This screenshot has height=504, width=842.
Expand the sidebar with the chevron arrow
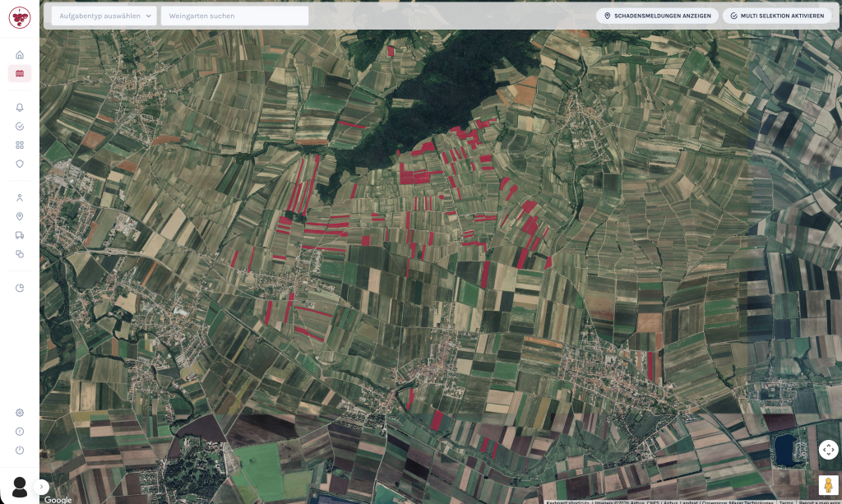click(x=43, y=487)
